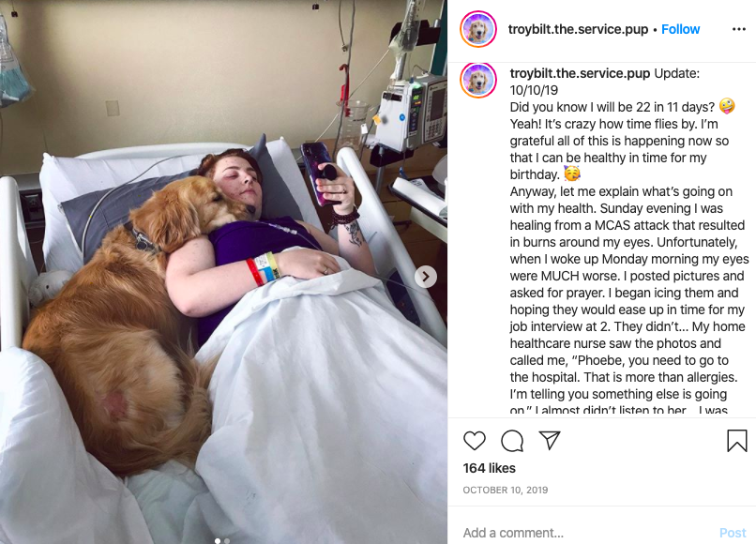
Task: Open the three-dot more options menu
Action: [x=738, y=29]
